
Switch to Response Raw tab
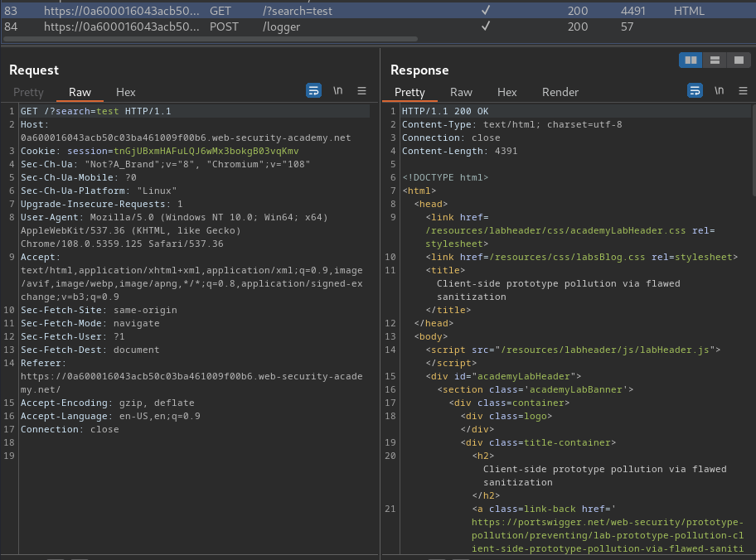tap(461, 92)
